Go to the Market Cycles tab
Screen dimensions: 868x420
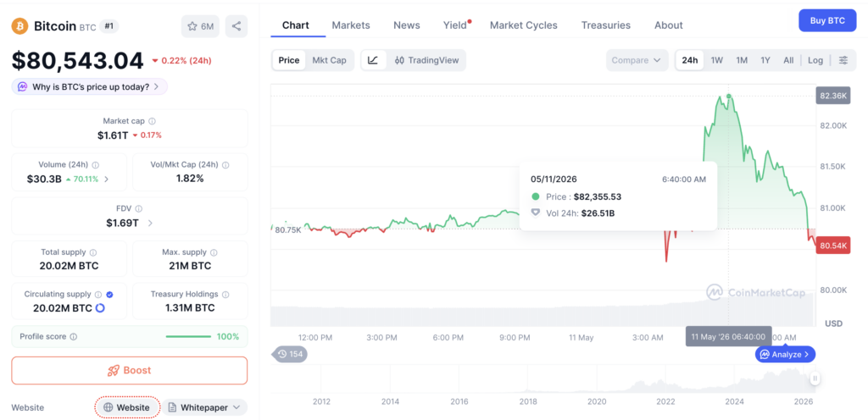coord(524,25)
